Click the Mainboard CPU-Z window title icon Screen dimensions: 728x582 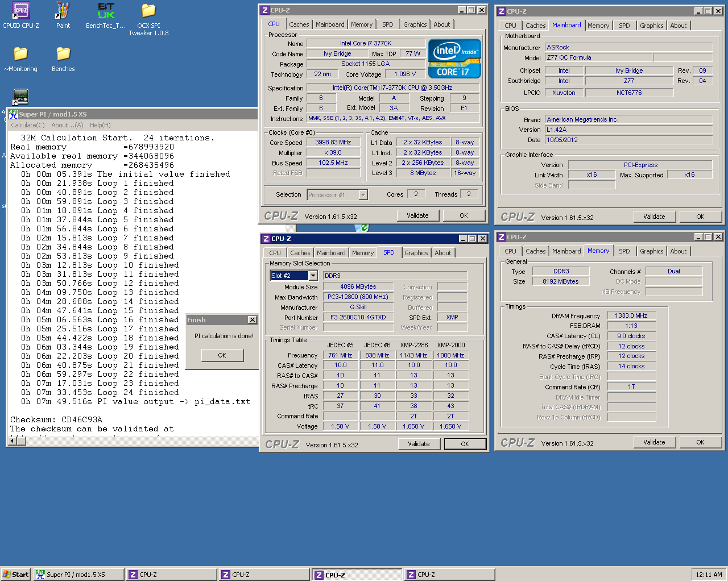click(x=501, y=11)
